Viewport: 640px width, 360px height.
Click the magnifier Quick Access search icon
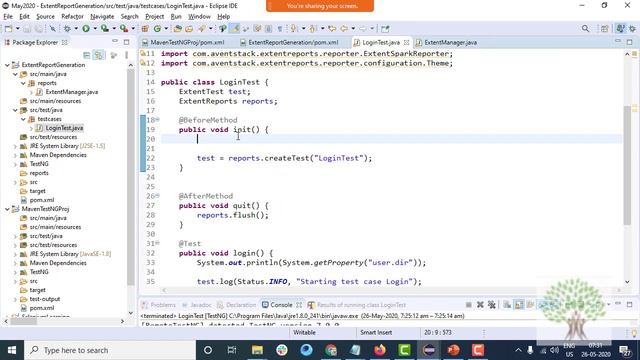585,29
